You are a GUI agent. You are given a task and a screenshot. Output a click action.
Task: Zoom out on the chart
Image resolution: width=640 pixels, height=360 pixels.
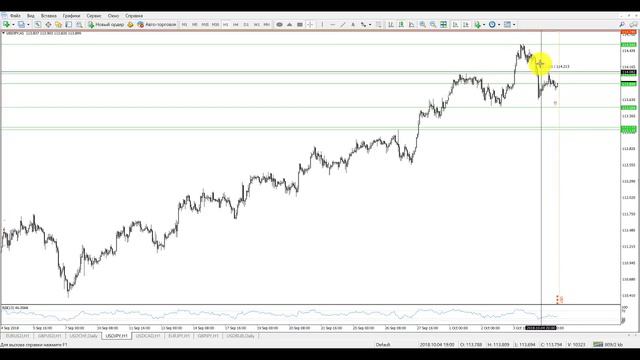coord(433,24)
